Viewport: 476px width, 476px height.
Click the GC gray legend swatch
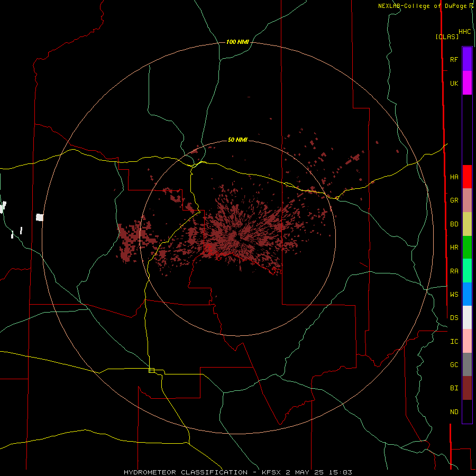click(x=467, y=364)
